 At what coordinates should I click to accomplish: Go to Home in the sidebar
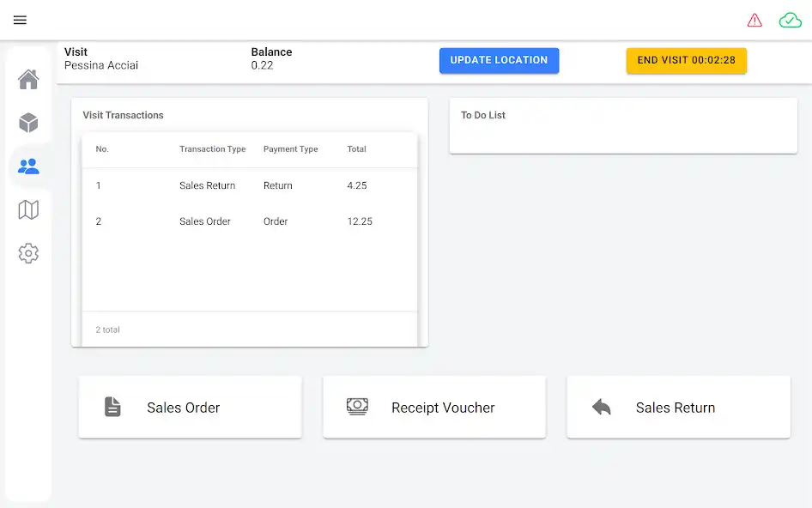click(28, 80)
